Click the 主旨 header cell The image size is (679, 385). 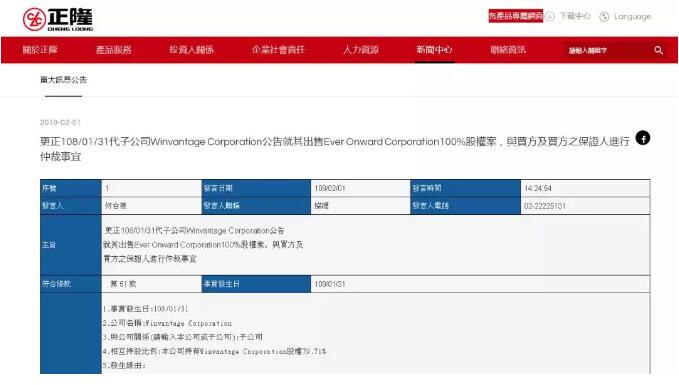click(71, 245)
